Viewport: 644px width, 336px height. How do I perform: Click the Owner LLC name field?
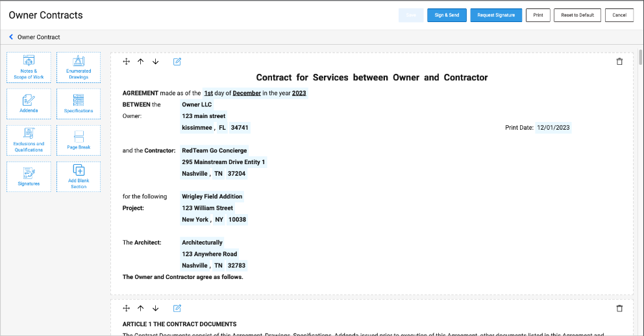click(x=197, y=104)
